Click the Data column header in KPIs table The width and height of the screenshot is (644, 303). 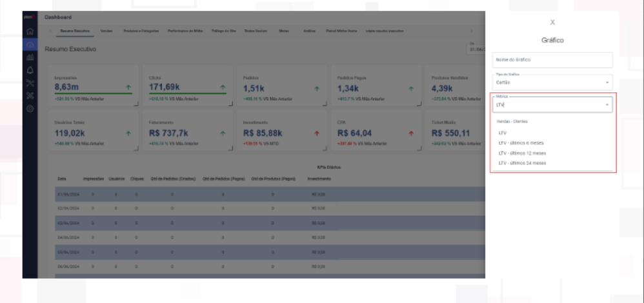[x=61, y=179]
